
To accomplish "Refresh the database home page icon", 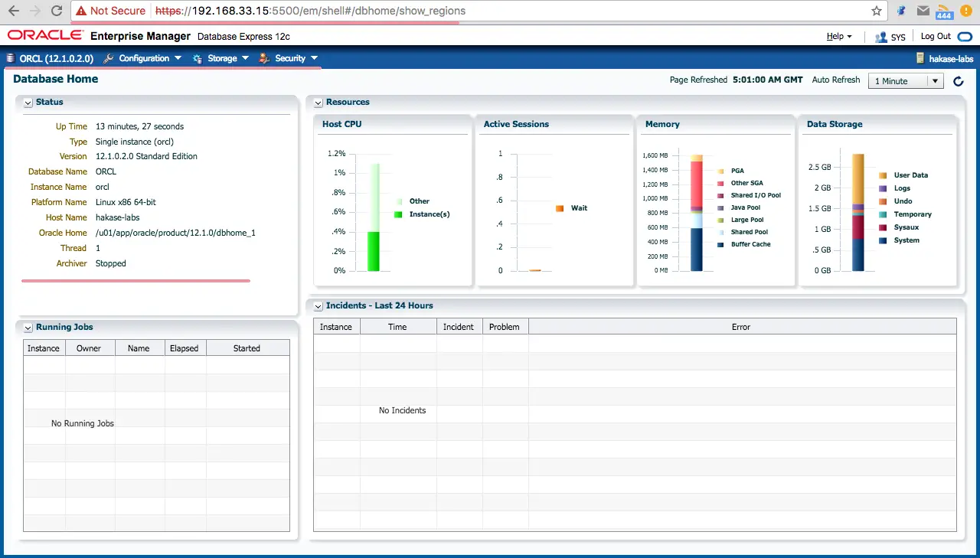I will coord(958,81).
